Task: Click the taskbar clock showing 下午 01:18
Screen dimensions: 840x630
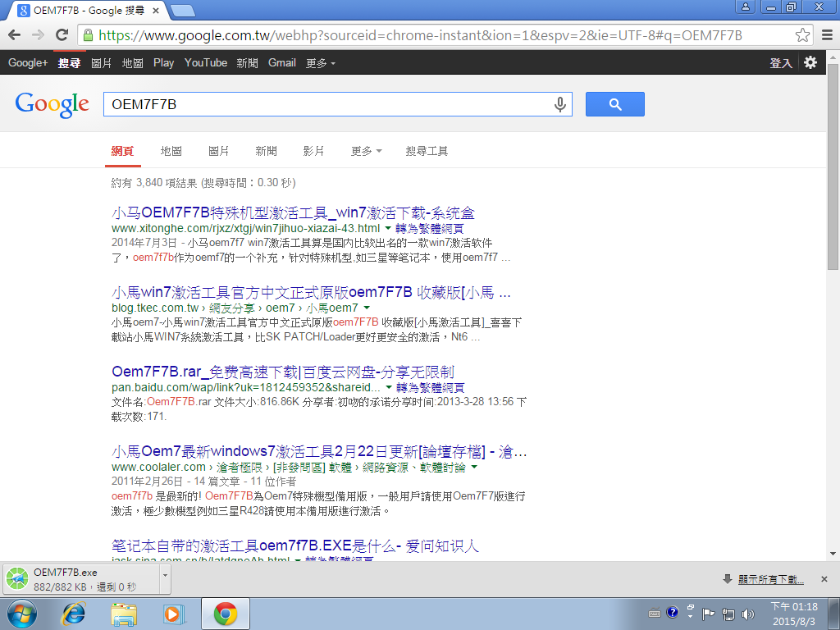Action: [x=794, y=614]
